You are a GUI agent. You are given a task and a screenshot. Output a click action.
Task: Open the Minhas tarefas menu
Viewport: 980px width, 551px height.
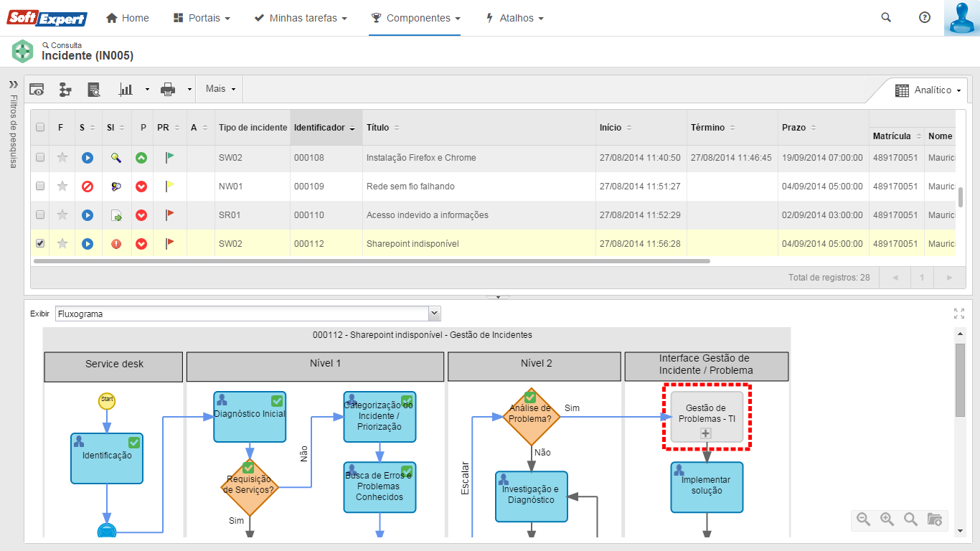(x=301, y=18)
